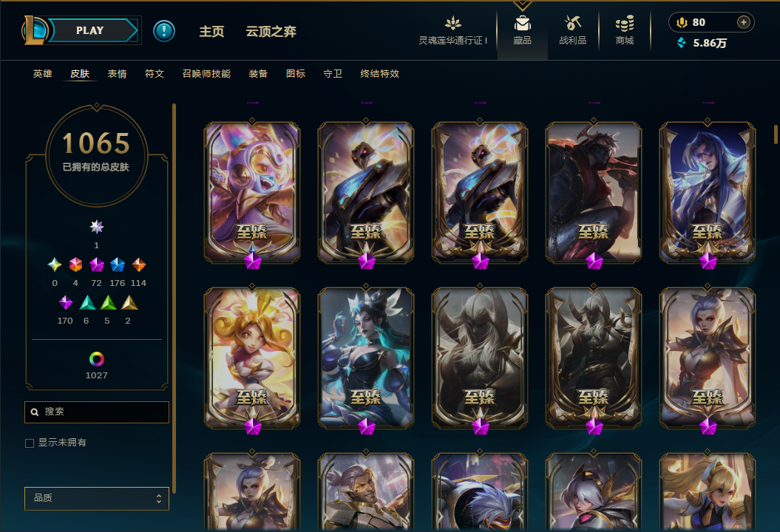Click the plus icon to add RP
780x532 pixels.
[743, 22]
